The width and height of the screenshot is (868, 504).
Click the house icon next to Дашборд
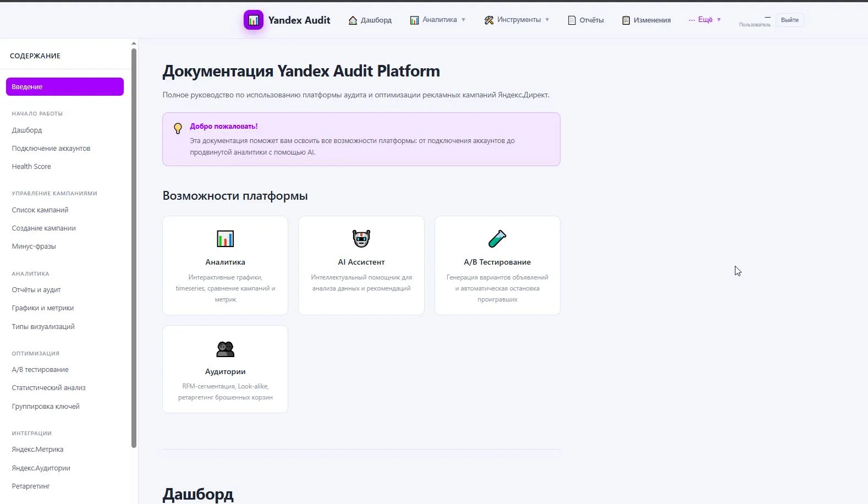[353, 20]
